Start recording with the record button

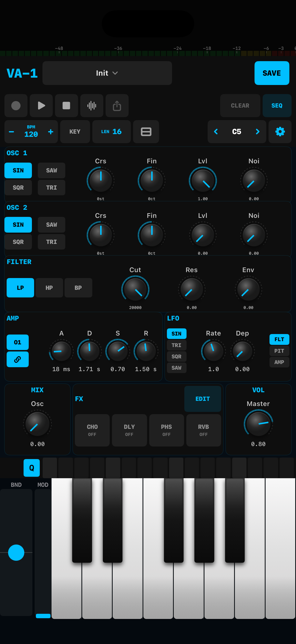point(16,106)
